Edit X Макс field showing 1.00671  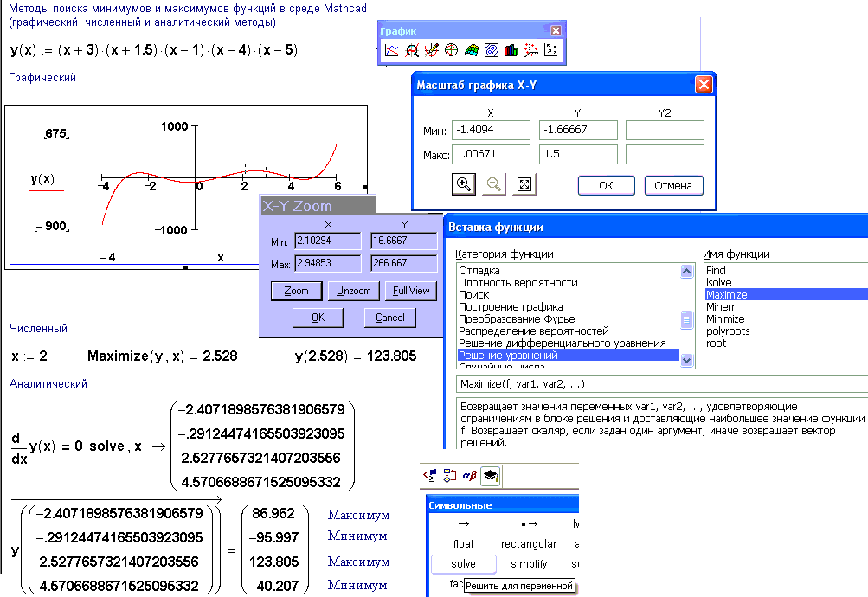coord(491,154)
